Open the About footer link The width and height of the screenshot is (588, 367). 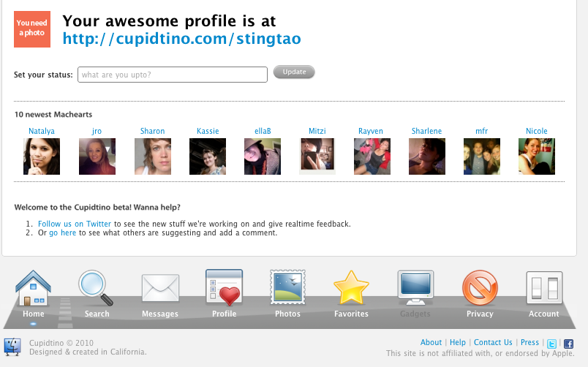coord(431,342)
